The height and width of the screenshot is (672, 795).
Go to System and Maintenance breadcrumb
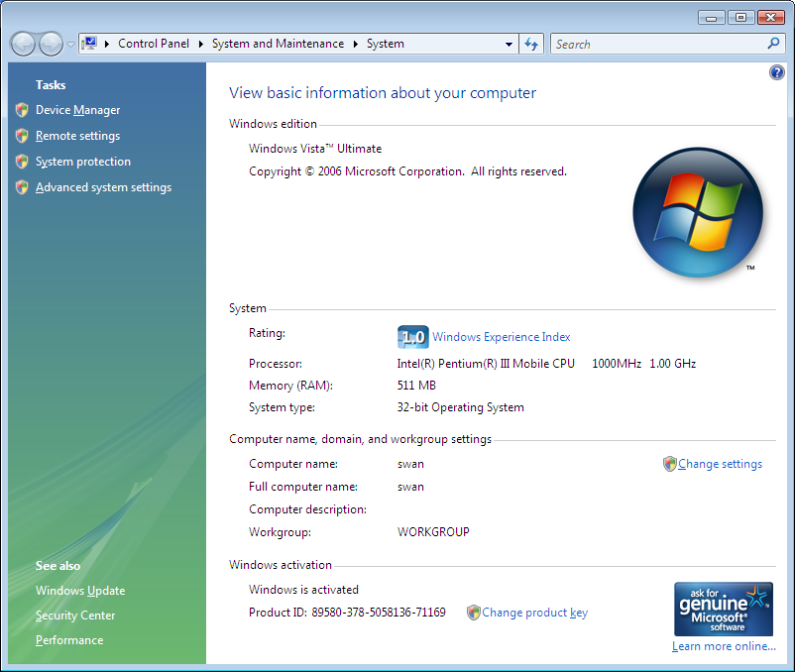click(278, 44)
